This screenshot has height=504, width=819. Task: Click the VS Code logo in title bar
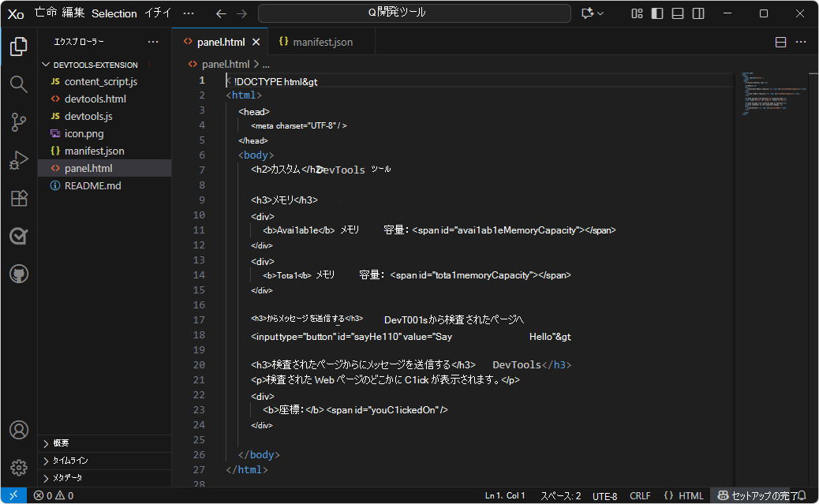[16, 14]
